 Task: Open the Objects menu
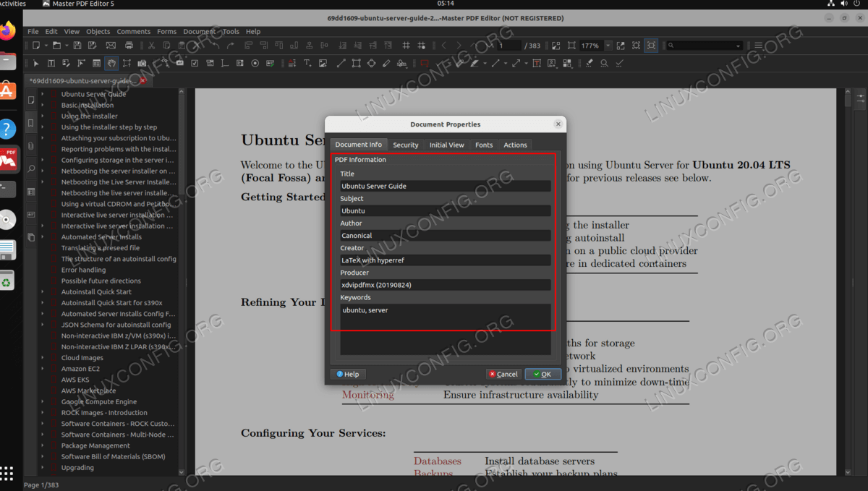(x=98, y=32)
